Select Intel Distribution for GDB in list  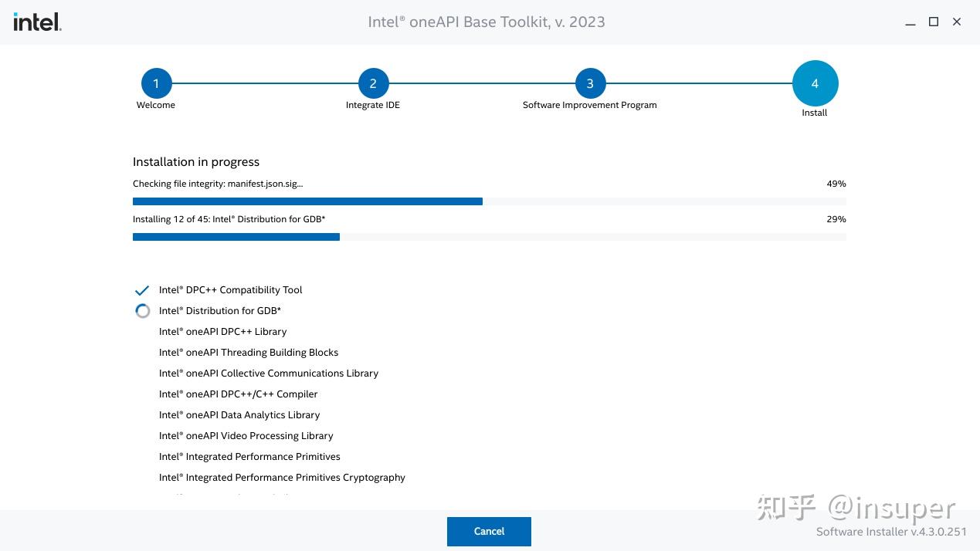point(220,311)
